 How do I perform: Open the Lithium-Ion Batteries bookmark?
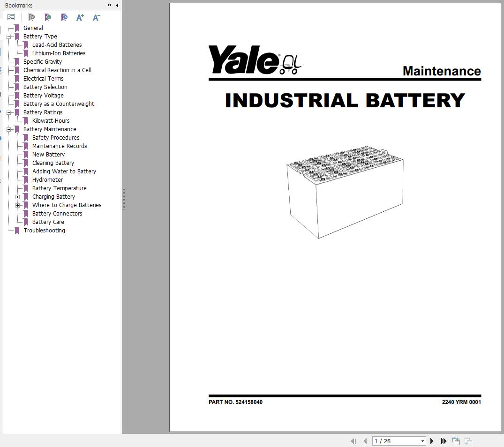[59, 53]
